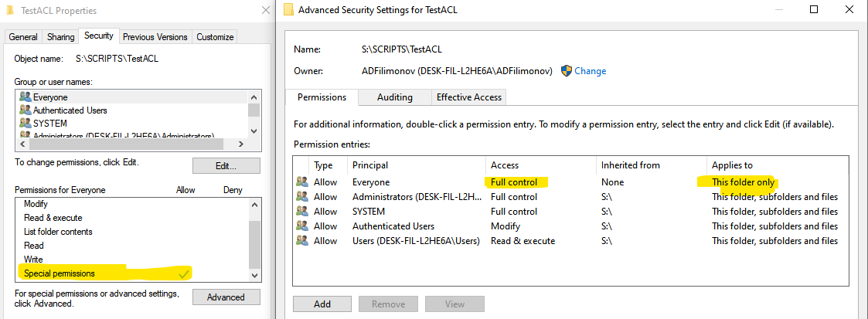Click the Authenticated Users icon in permission entries
This screenshot has height=319, width=868.
click(x=301, y=226)
